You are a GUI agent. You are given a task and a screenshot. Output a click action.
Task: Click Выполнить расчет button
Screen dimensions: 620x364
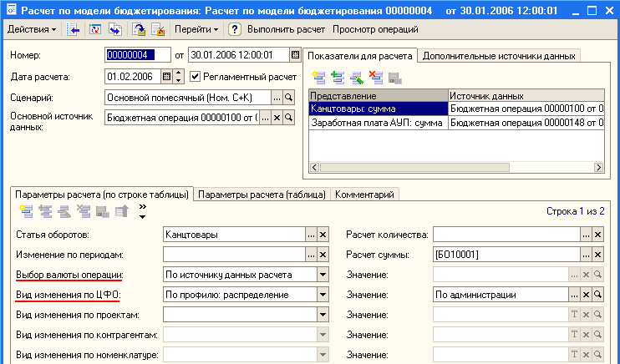[x=287, y=29]
